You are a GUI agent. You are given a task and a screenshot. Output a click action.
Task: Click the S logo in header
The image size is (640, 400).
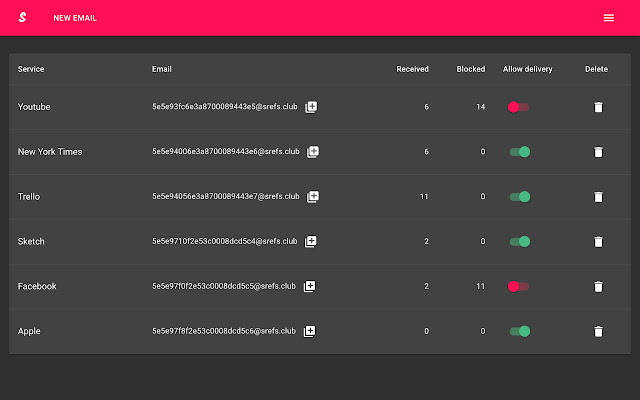(22, 17)
